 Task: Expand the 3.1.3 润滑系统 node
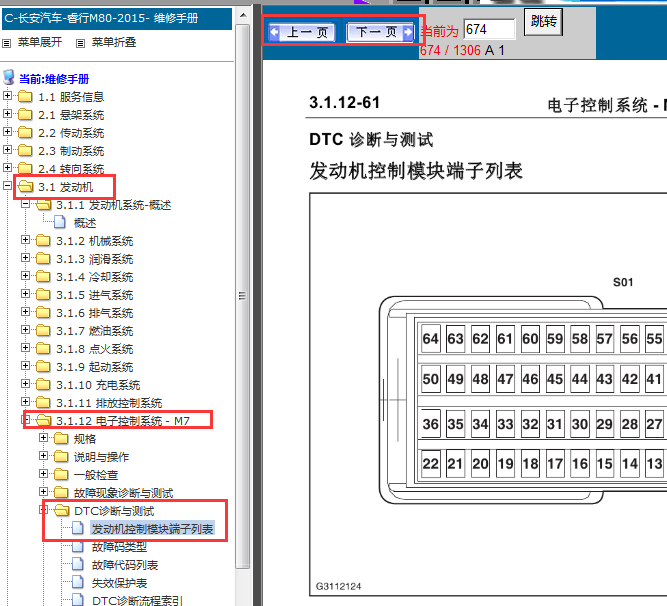point(26,258)
